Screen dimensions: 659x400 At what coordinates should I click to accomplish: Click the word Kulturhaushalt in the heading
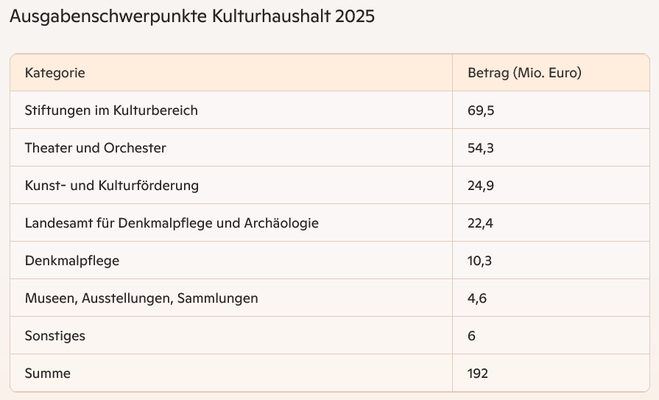click(271, 16)
